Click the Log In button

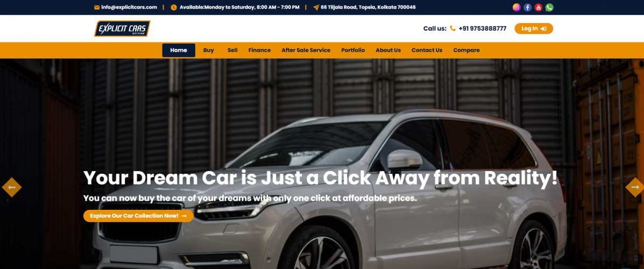click(x=534, y=29)
